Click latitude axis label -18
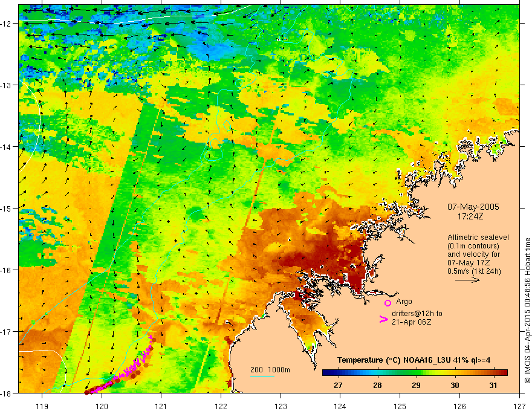 pyautogui.click(x=7, y=393)
